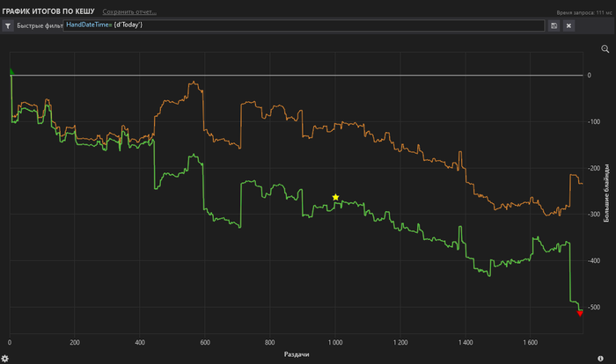This screenshot has width=616, height=364.
Task: Select the 'Раздачи' x-axis label
Action: pyautogui.click(x=297, y=354)
